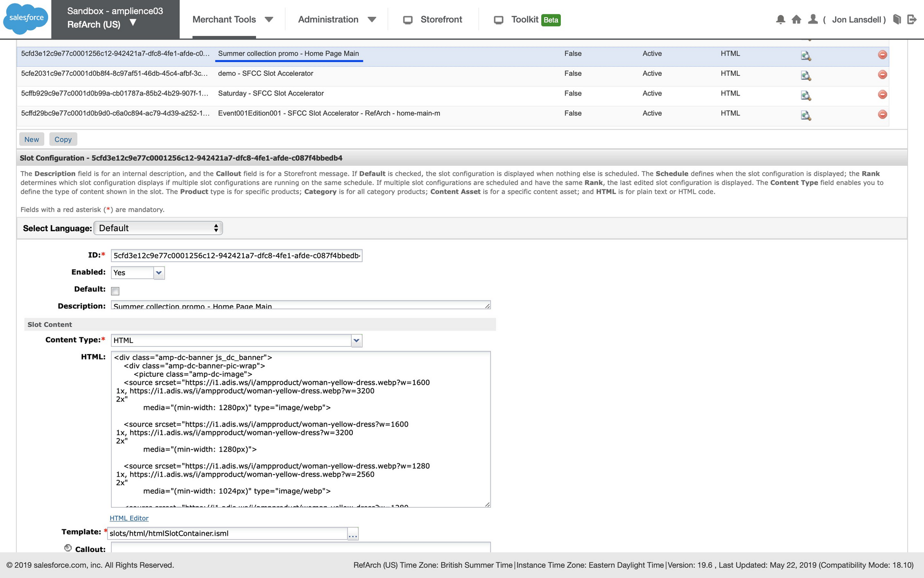Preview the Summer collection promo slot configuration
924x578 pixels.
806,56
